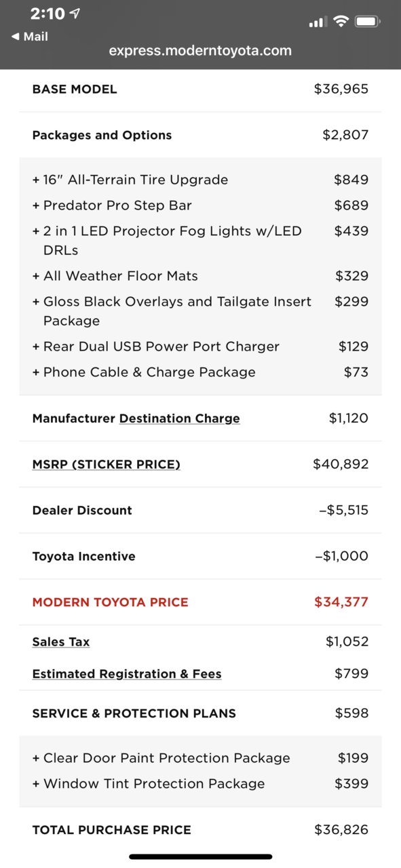The image size is (401, 868).
Task: Tap the Wi-Fi status icon
Action: pos(340,22)
